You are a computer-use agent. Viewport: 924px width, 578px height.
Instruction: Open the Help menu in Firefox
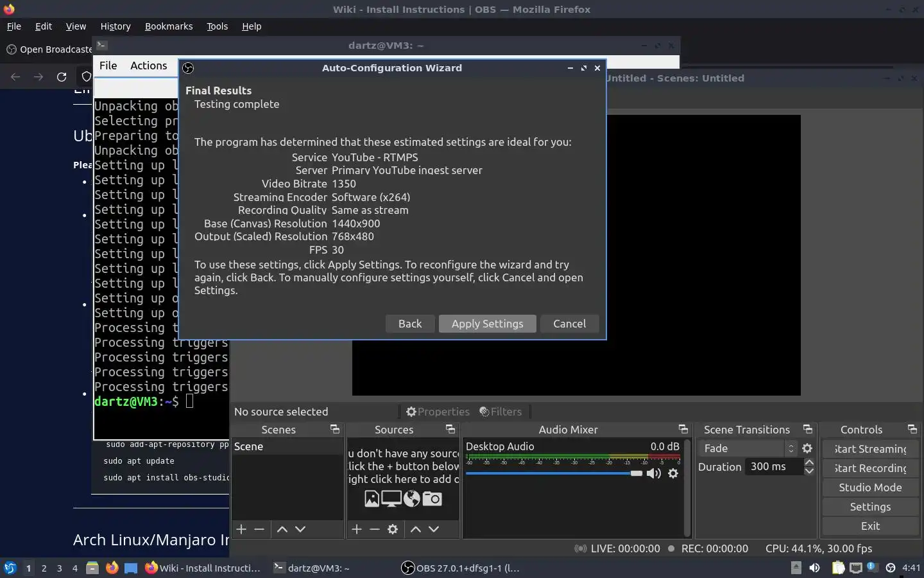pos(252,26)
